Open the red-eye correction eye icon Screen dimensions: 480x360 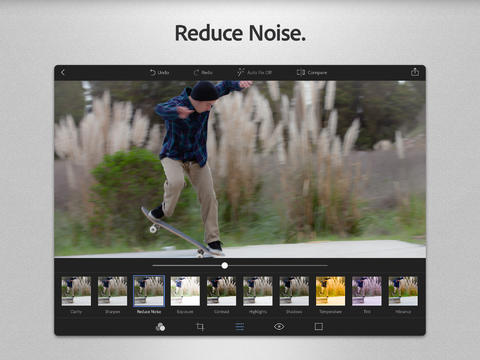point(279,327)
